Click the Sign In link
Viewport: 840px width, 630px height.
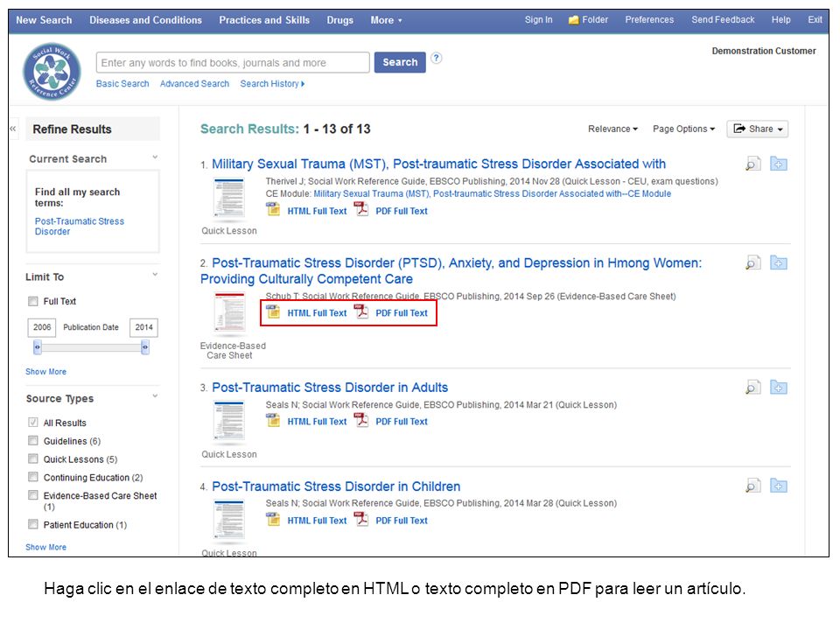coord(538,20)
